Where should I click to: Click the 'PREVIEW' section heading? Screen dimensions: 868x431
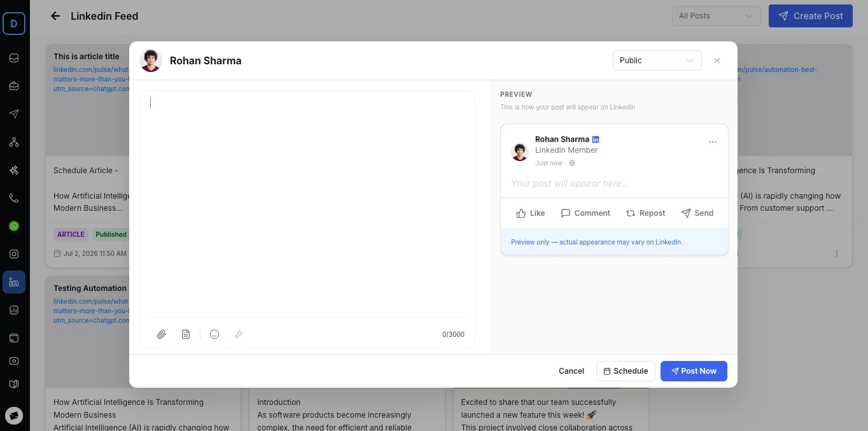click(516, 94)
